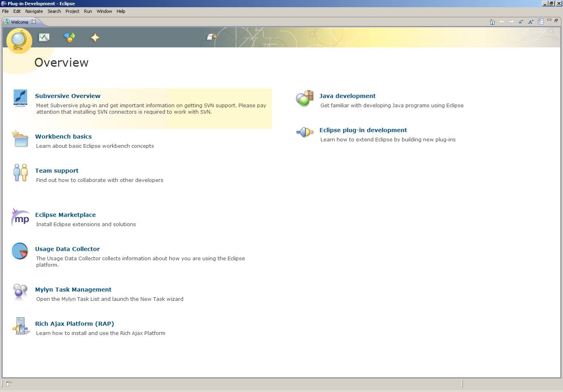Click text 'Learn how to install and use the Rich Ajax Platform'

[101, 333]
